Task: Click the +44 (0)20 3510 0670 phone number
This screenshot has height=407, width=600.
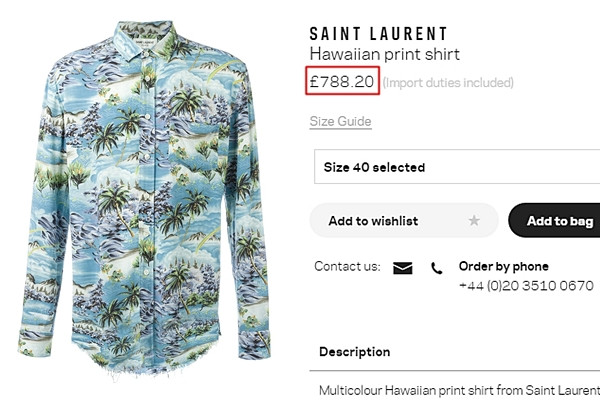Action: [526, 286]
